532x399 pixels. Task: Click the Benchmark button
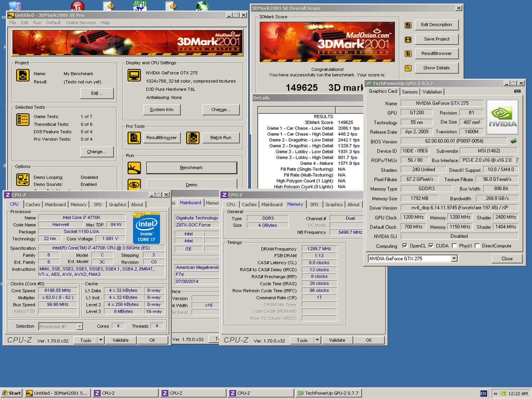(x=192, y=168)
